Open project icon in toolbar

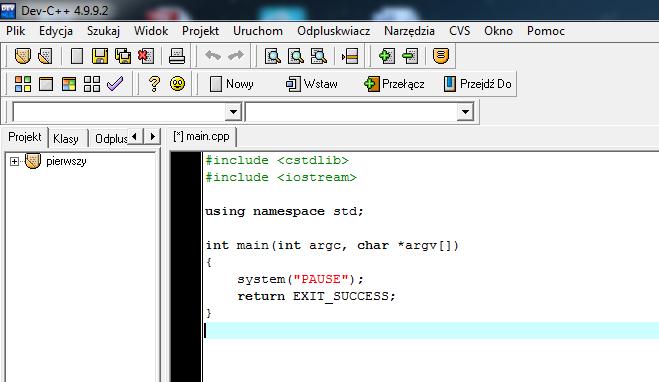(x=22, y=56)
